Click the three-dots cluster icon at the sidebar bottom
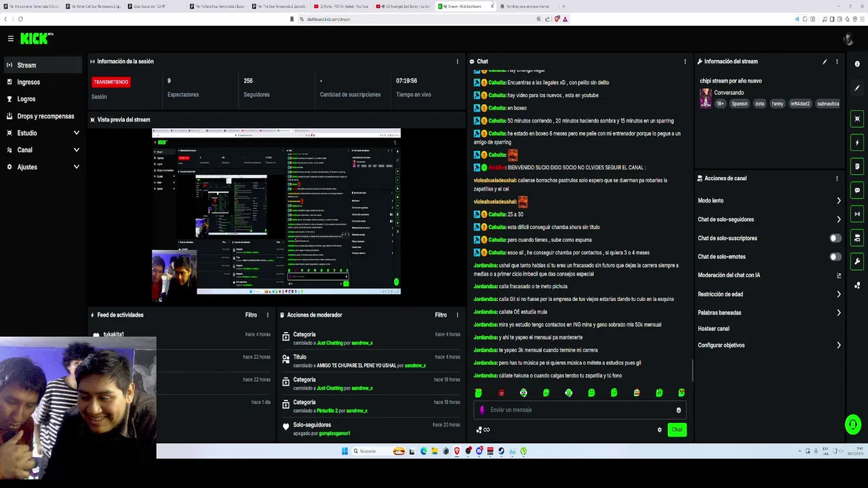 (857, 285)
